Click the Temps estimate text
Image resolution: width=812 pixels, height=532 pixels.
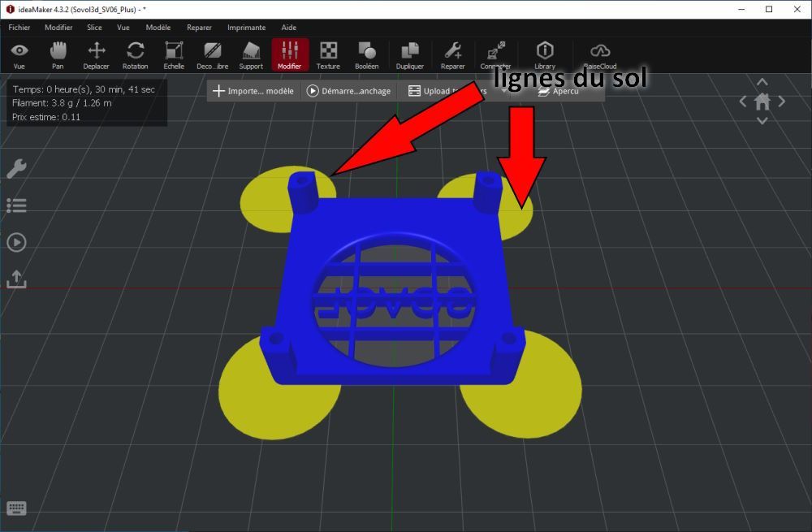(84, 89)
